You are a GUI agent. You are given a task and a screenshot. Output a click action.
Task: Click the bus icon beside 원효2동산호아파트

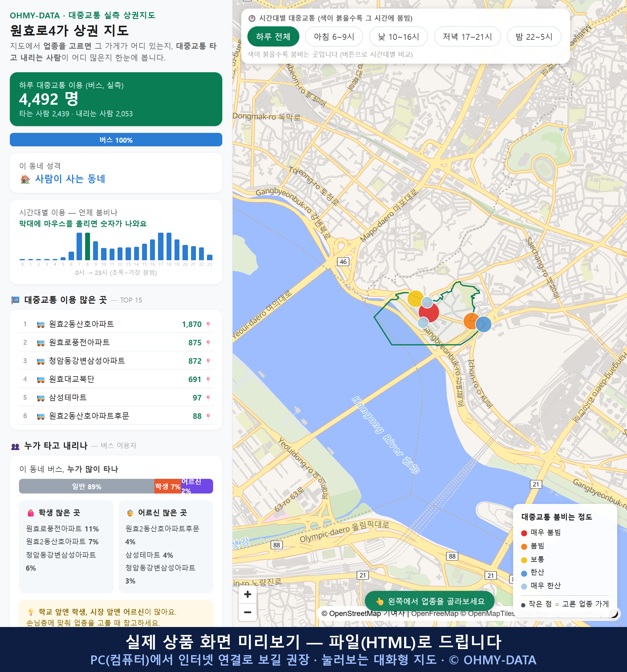click(40, 325)
